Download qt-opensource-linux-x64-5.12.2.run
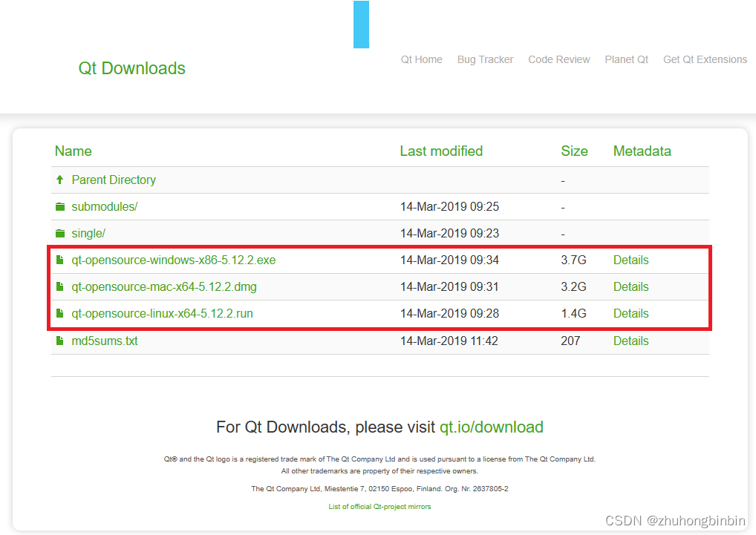Image resolution: width=756 pixels, height=535 pixels. pos(161,313)
